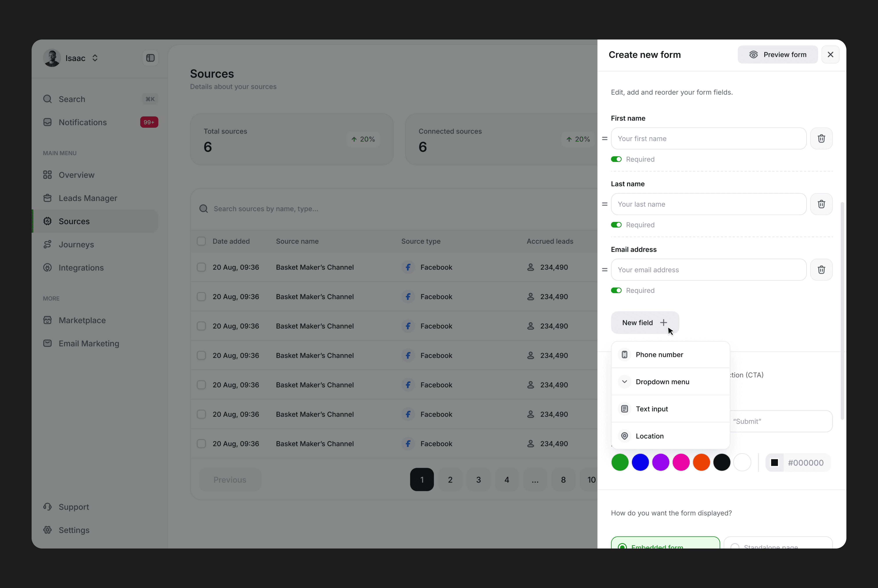Click the Email address drag handle
Viewport: 878px width, 588px height.
[x=605, y=270]
